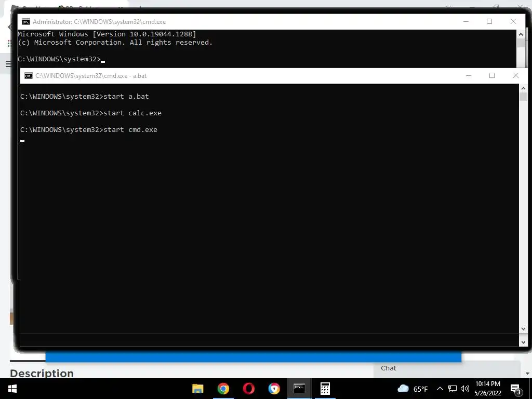Launch Google Chrome from the taskbar

click(x=223, y=389)
